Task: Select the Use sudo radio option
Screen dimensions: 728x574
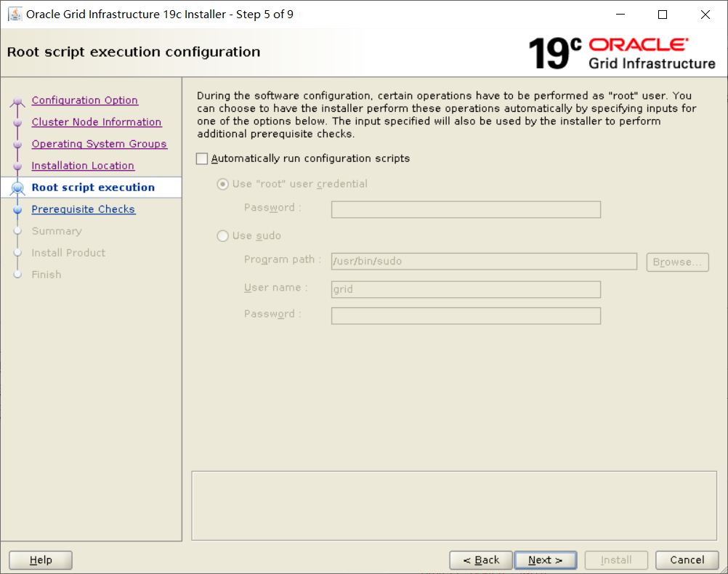Action: pos(223,236)
